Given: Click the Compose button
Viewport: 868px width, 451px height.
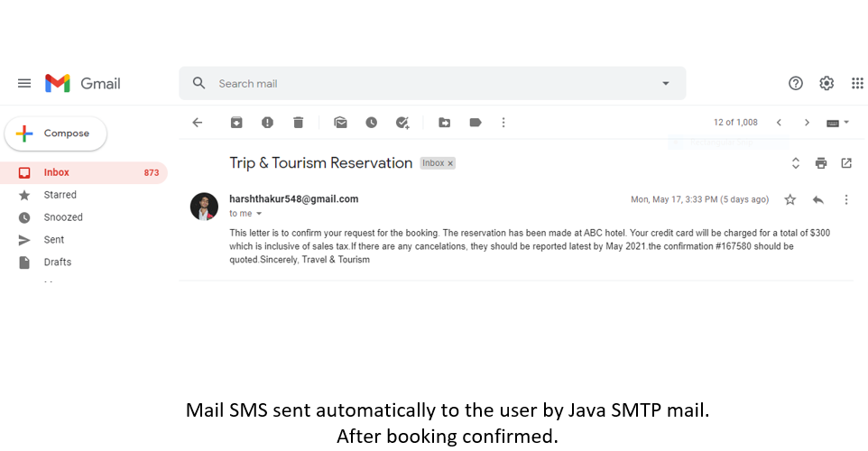Looking at the screenshot, I should [x=56, y=133].
